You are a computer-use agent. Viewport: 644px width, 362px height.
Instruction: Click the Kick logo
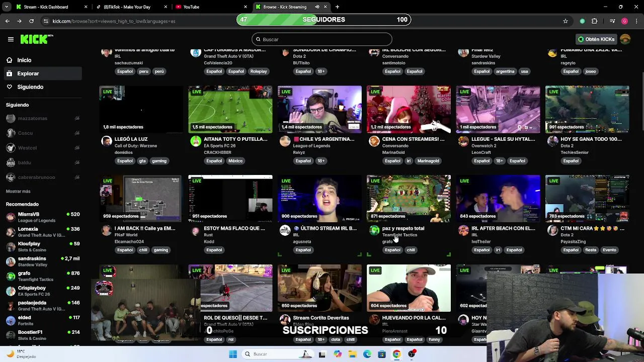tap(36, 39)
